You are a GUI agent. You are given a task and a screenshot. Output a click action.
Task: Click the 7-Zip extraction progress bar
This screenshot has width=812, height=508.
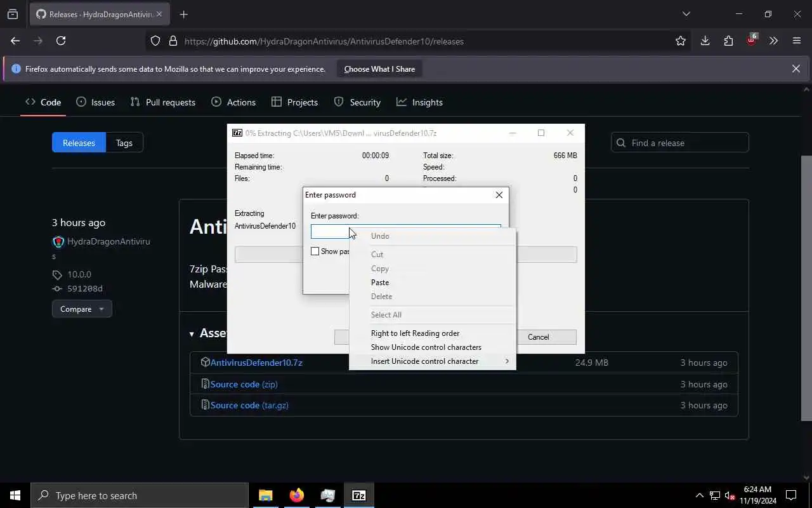[405, 255]
